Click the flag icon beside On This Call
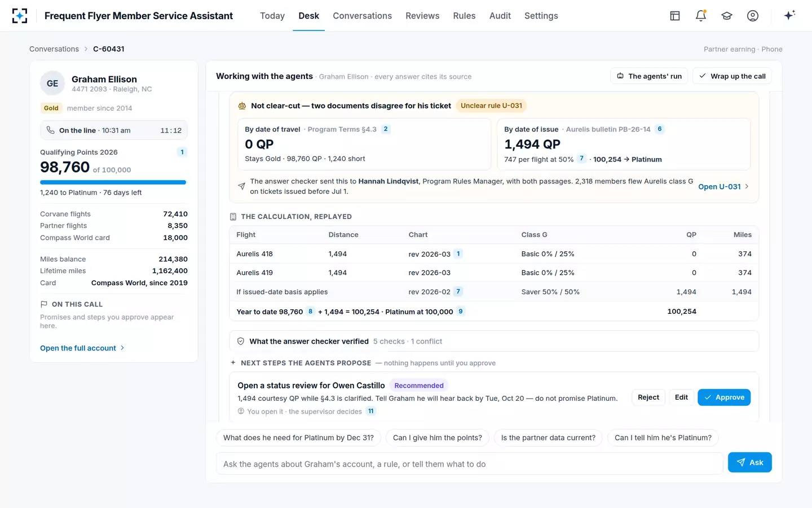Image resolution: width=812 pixels, height=508 pixels. tap(44, 304)
